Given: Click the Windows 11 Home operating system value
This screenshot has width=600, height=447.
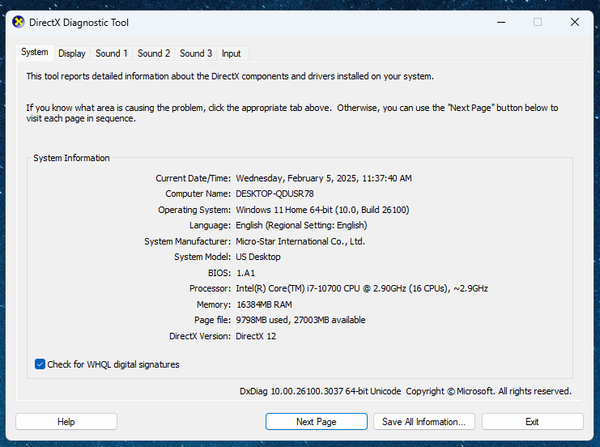Looking at the screenshot, I should (322, 210).
